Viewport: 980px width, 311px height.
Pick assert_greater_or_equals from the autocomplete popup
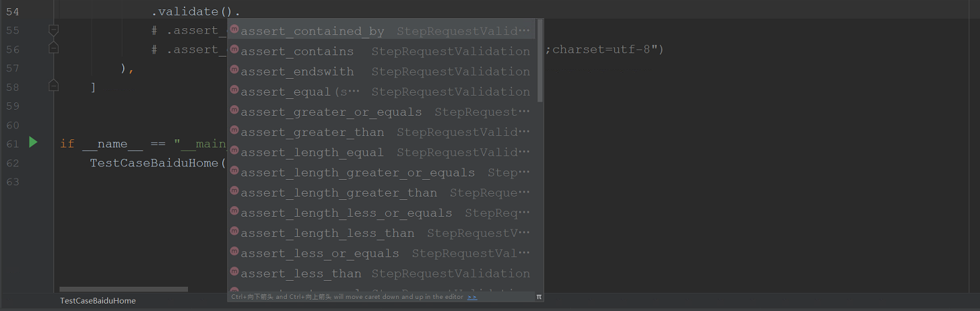tap(381, 112)
